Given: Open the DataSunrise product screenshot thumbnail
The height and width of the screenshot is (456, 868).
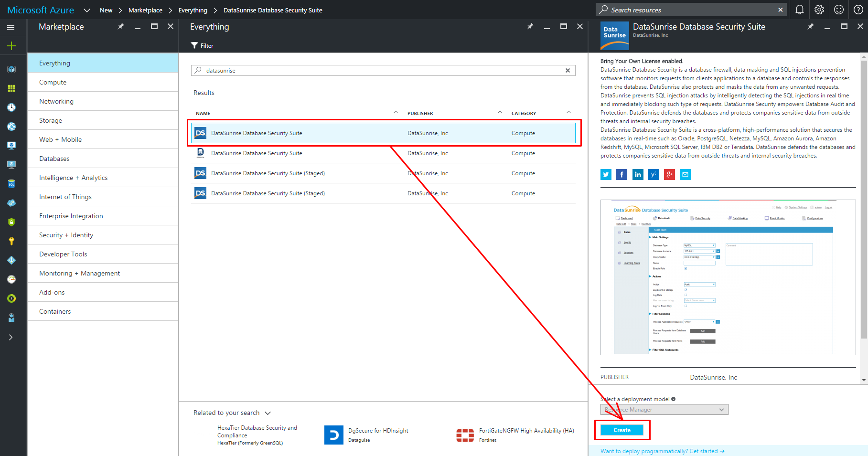Looking at the screenshot, I should coord(728,277).
